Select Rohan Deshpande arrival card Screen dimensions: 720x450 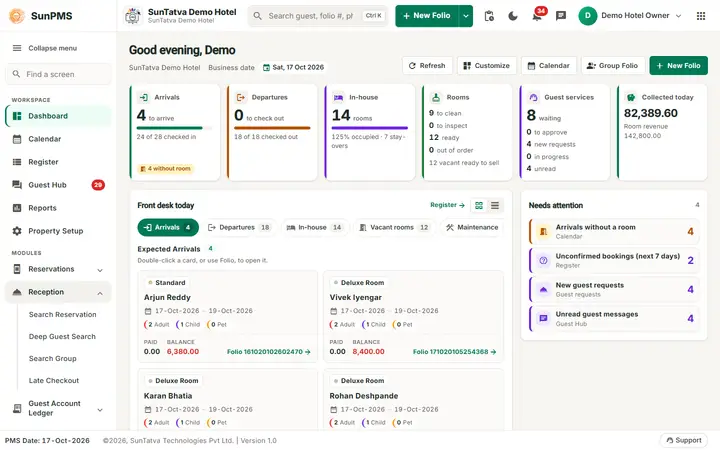point(413,399)
